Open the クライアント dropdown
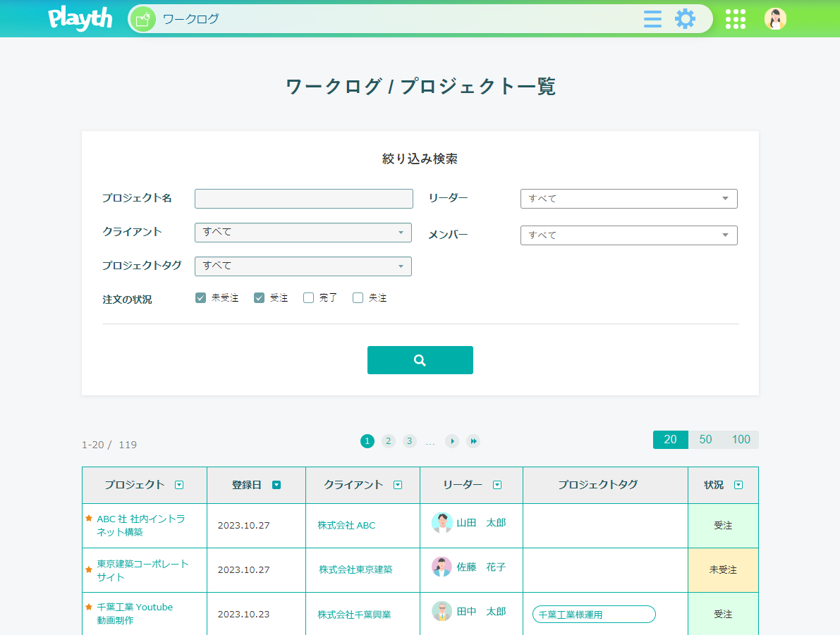This screenshot has height=635, width=840. point(303,233)
